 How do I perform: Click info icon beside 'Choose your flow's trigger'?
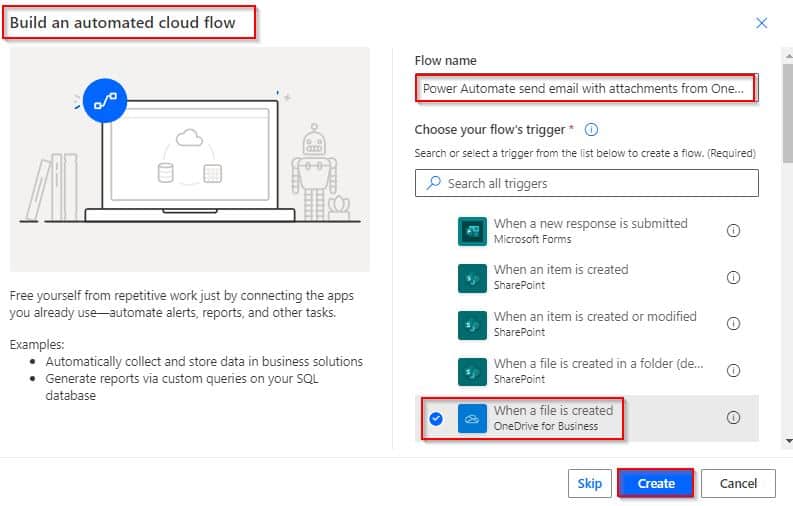(591, 130)
